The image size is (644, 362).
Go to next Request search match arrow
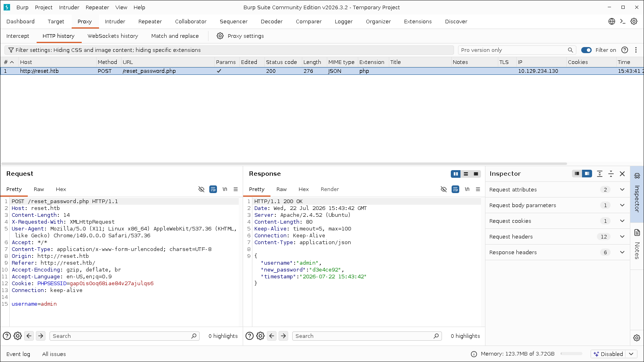(x=41, y=336)
